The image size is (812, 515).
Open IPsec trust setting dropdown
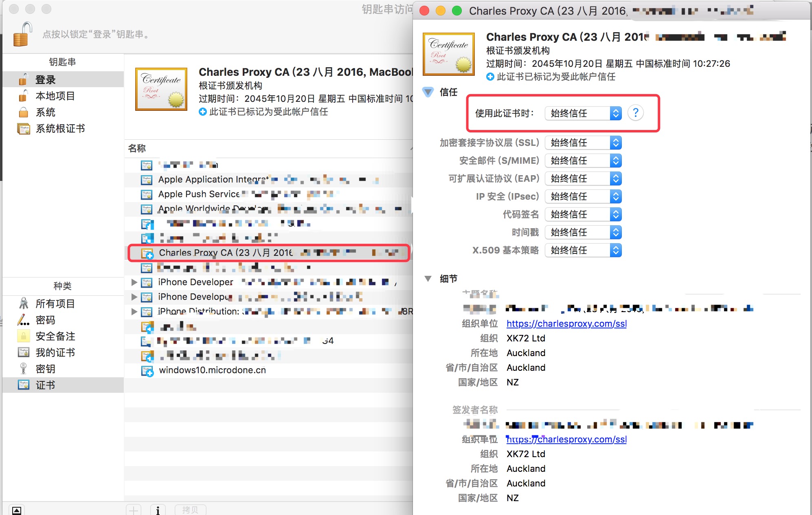[583, 196]
